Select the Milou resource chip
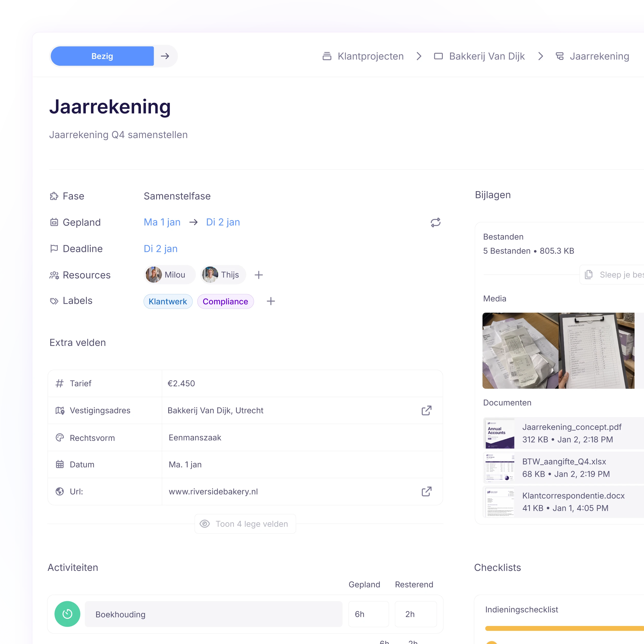The image size is (644, 644). 169,275
